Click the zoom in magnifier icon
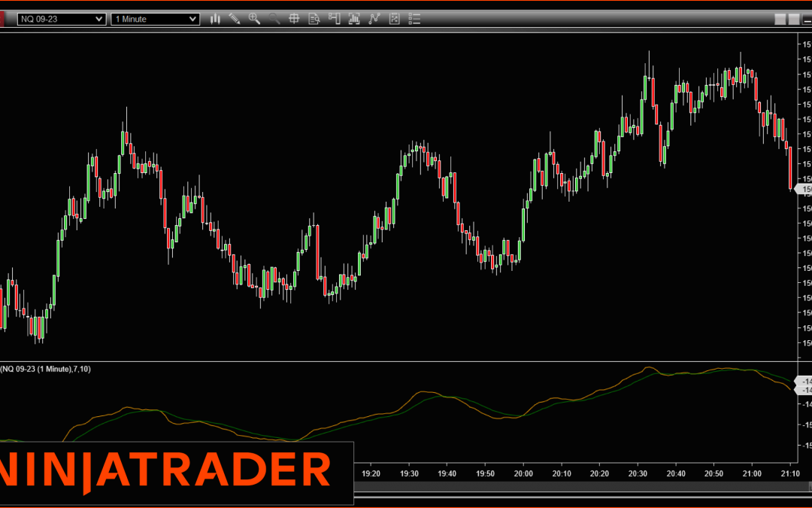Image resolution: width=812 pixels, height=508 pixels. pyautogui.click(x=254, y=19)
